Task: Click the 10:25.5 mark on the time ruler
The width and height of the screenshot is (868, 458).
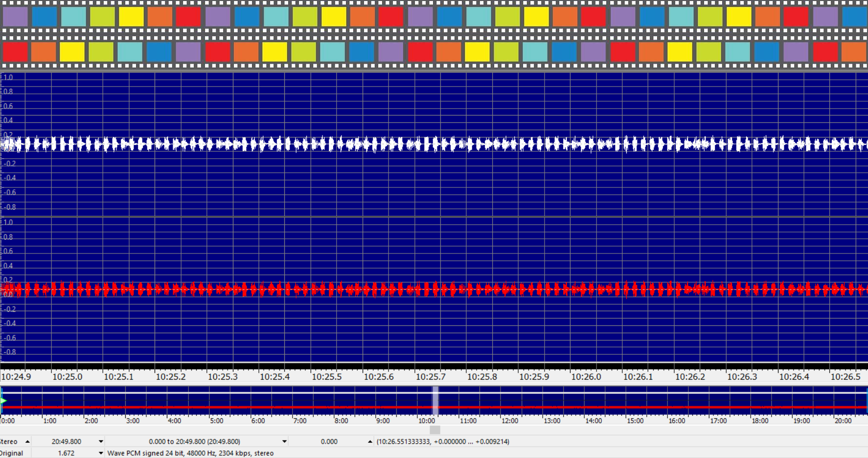Action: [x=326, y=377]
